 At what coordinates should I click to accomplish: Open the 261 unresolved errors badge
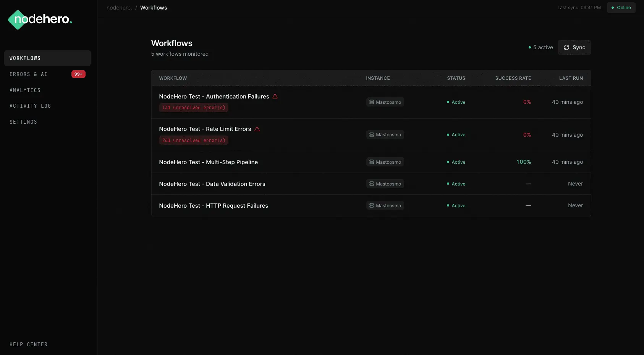pos(194,140)
